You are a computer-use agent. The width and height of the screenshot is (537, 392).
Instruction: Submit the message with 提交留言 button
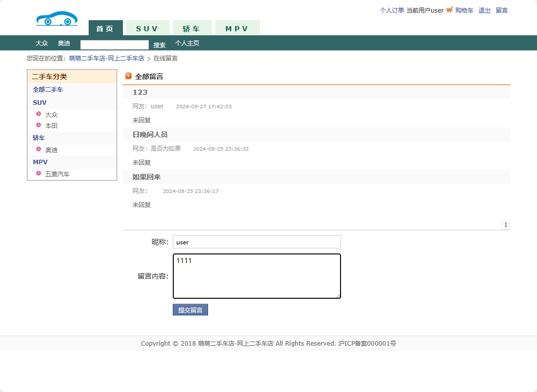[x=190, y=309]
